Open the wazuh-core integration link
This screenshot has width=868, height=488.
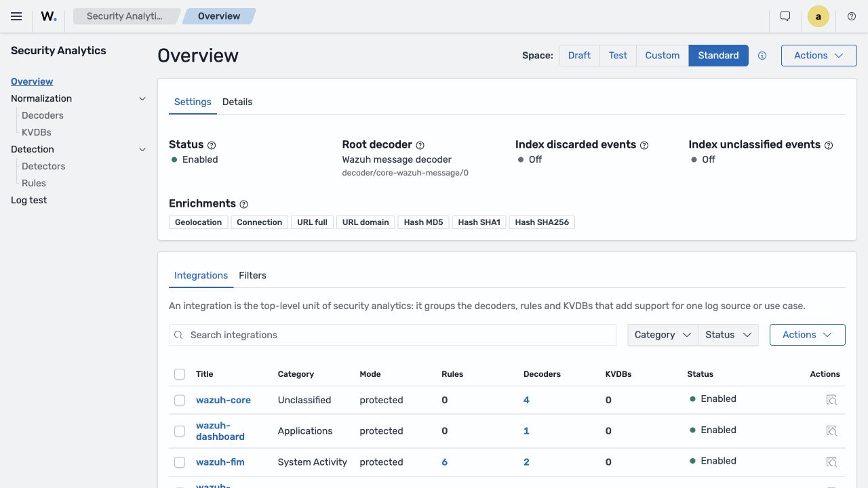click(x=223, y=400)
